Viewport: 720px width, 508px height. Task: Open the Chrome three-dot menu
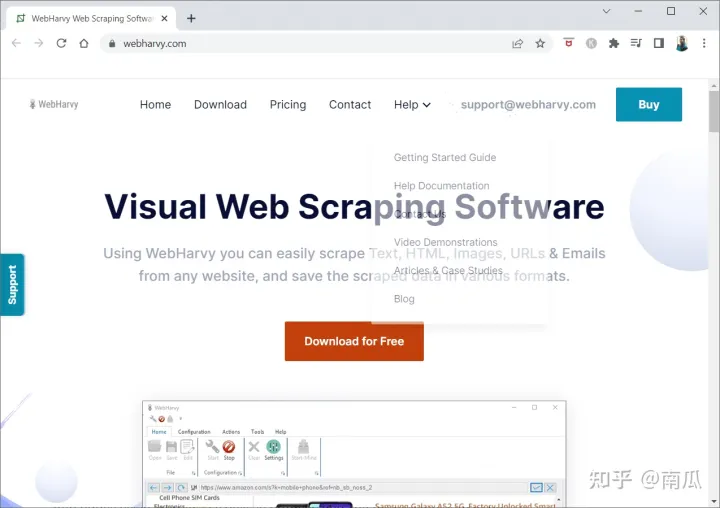coord(704,43)
